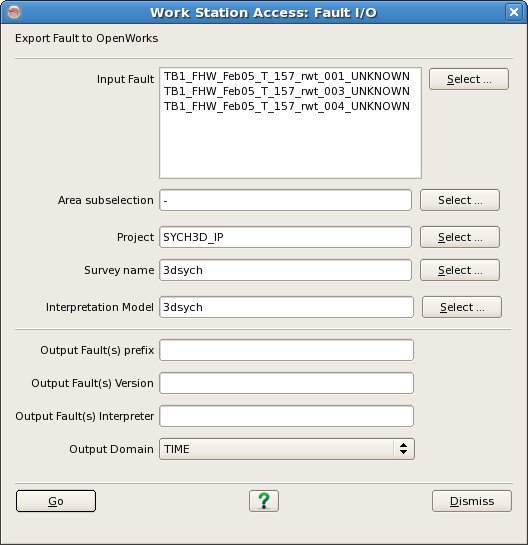Image resolution: width=528 pixels, height=545 pixels.
Task: Choose a Project with its Select button
Action: pyautogui.click(x=460, y=237)
